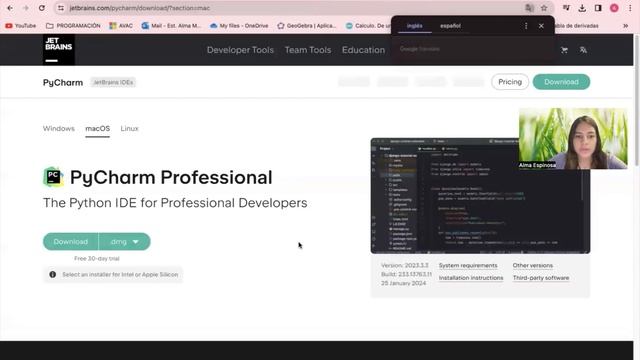
Task: Click the 'Free 30-day trial' text
Action: (97, 258)
